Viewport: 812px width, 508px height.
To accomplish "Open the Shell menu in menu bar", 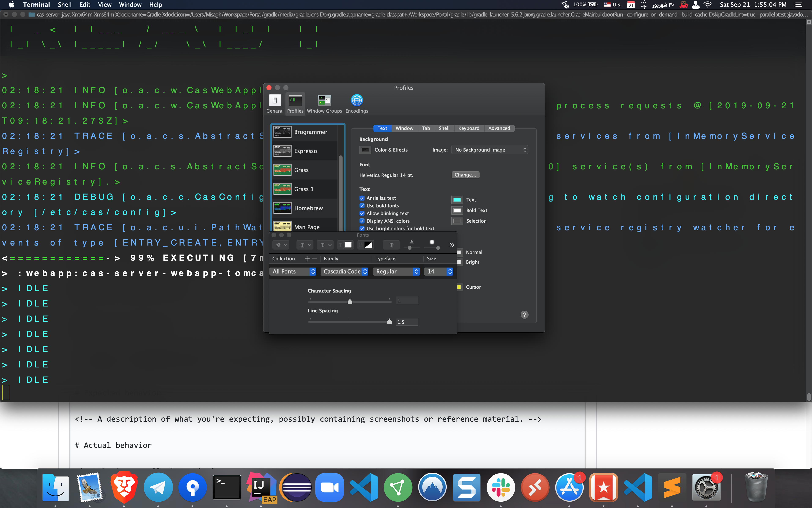I will pos(64,5).
